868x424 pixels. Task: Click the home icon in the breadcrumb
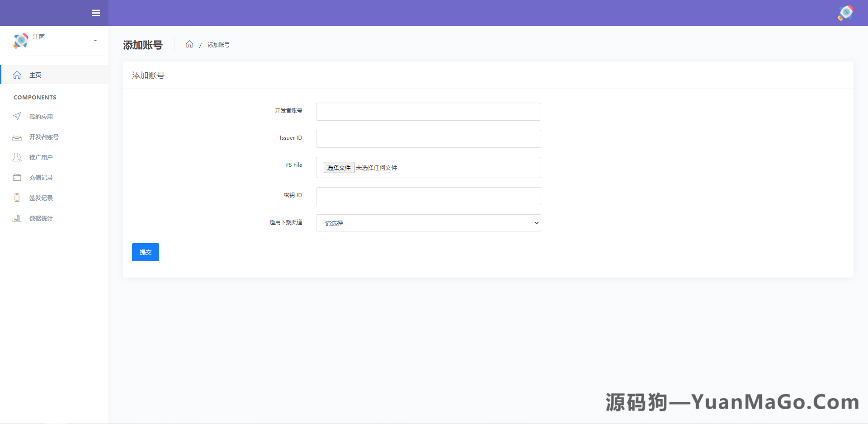[190, 44]
